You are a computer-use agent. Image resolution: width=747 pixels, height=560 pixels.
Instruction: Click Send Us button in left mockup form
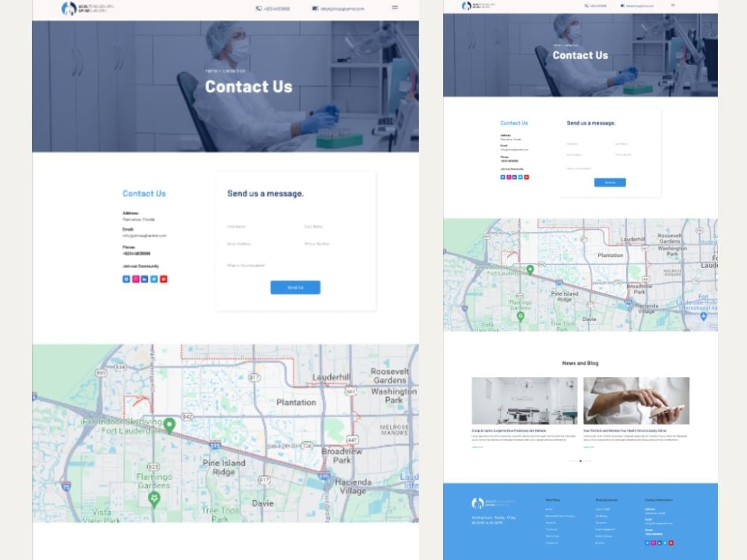pos(295,287)
